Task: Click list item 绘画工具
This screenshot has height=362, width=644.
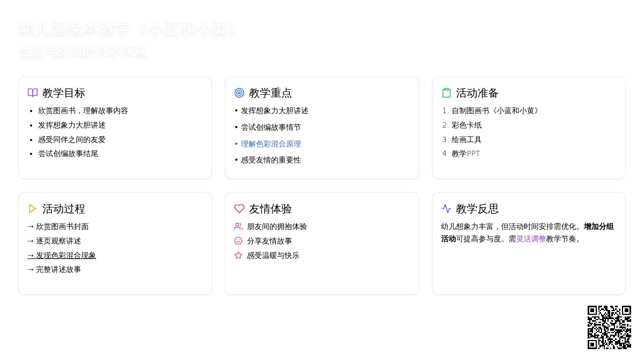Action: [x=467, y=139]
